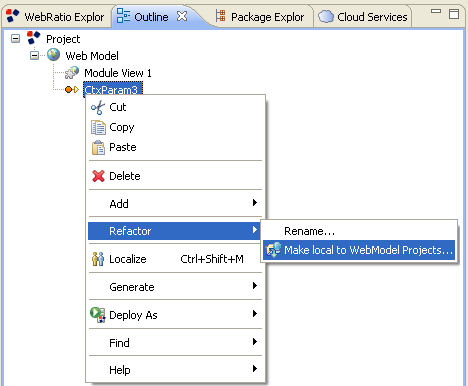Maximize the Outline view panel
Screen dimensions: 468x386
pos(454,14)
